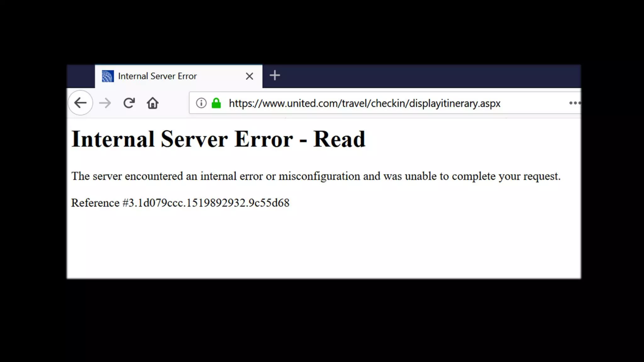
Task: Click the empty tab strip right of the plus button
Action: (x=425, y=76)
